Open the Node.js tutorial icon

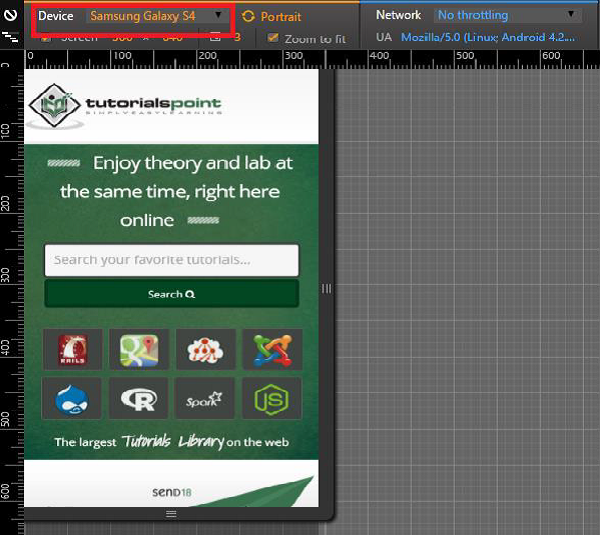pyautogui.click(x=272, y=398)
